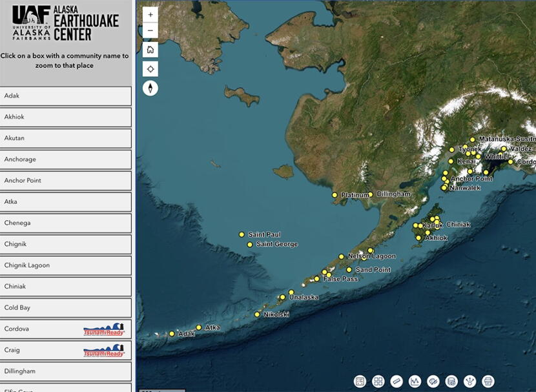The height and width of the screenshot is (392, 536).
Task: Open the elevation profile tool
Action: click(x=415, y=381)
